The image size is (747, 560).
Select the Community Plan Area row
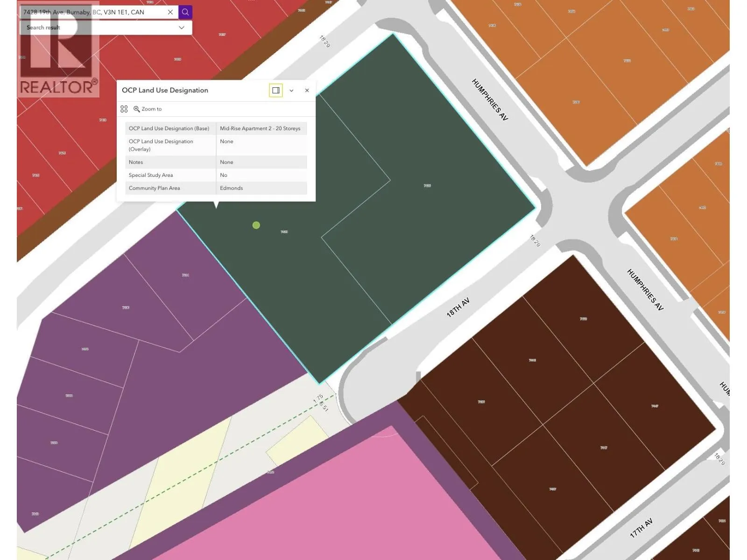pyautogui.click(x=216, y=188)
